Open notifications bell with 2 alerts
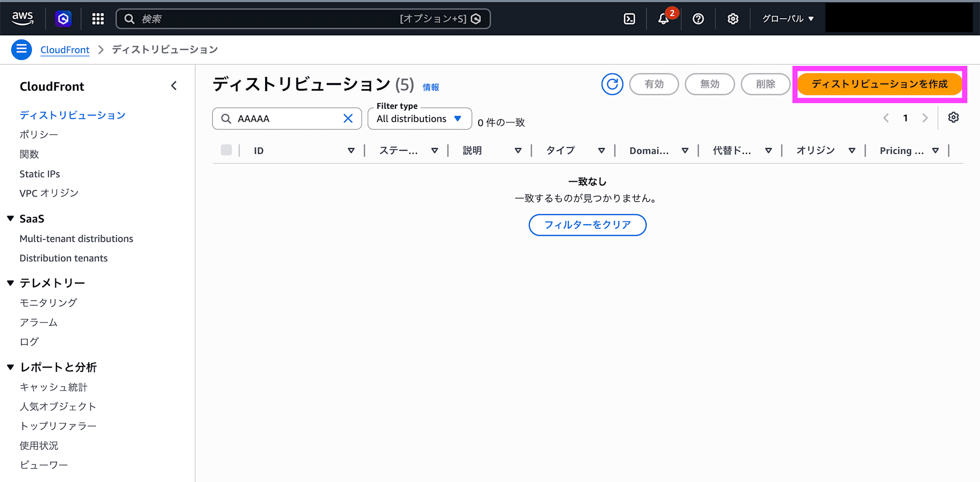The width and height of the screenshot is (980, 482). 664,19
